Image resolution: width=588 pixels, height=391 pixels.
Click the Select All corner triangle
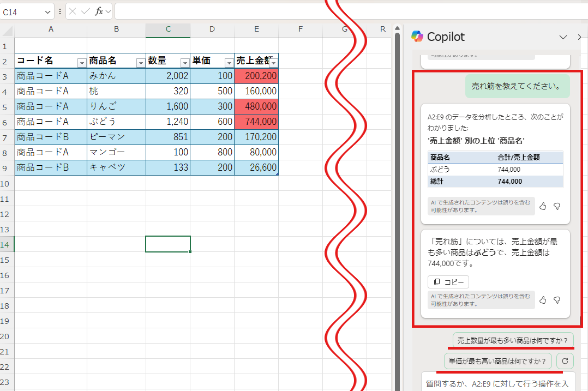click(x=7, y=31)
